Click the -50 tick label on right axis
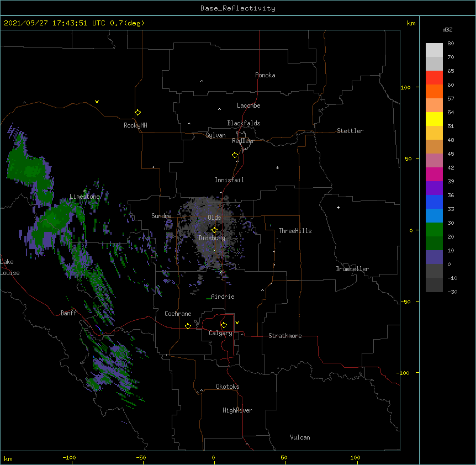The height and width of the screenshot is (465, 476). click(405, 302)
